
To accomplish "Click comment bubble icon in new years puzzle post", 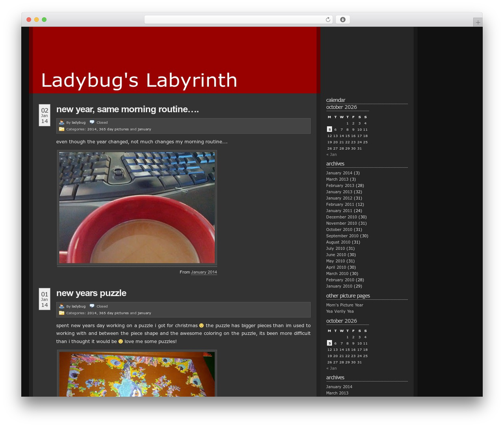I will pos(92,306).
